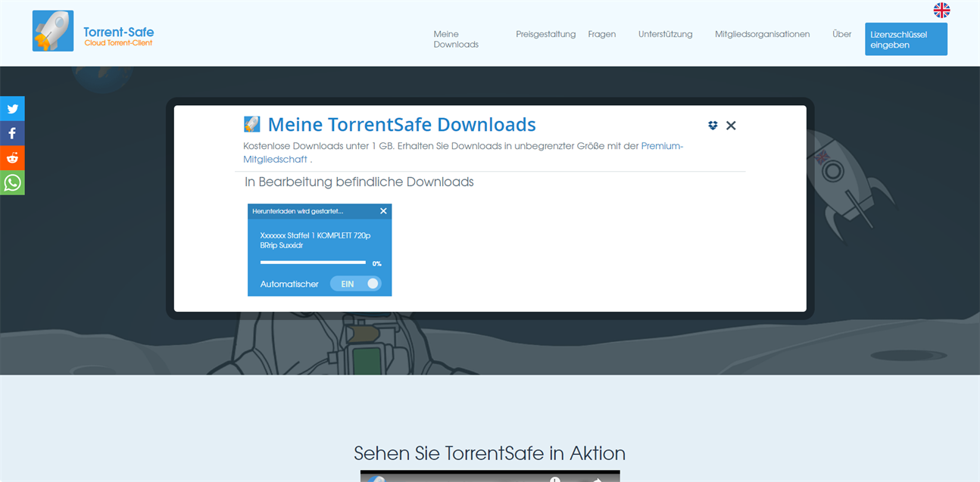Screen dimensions: 980x482
Task: Click the Dropbox icon in downloads panel
Action: [x=713, y=126]
